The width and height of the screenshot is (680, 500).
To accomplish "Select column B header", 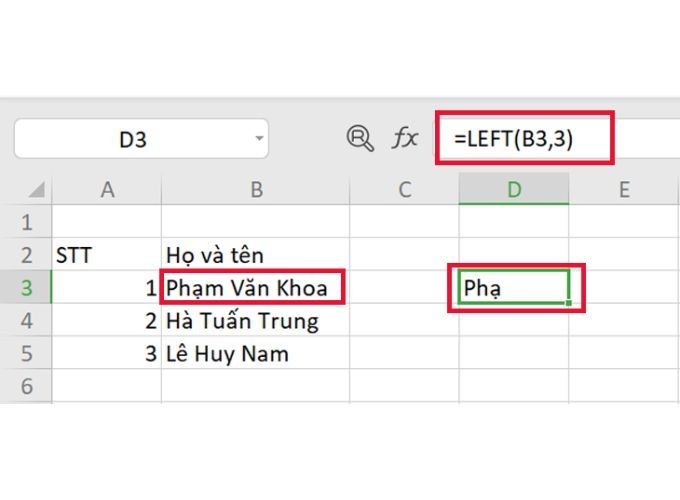I will [256, 189].
